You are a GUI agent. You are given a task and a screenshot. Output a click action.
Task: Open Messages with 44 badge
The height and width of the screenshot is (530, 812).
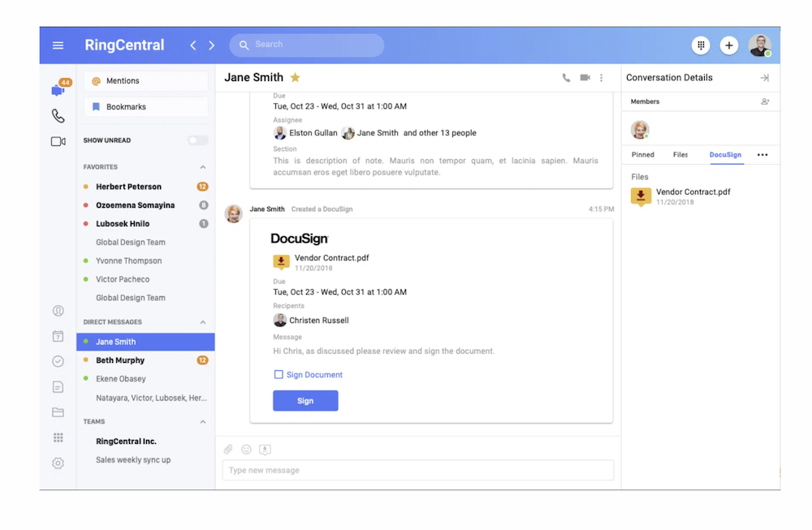pos(58,90)
